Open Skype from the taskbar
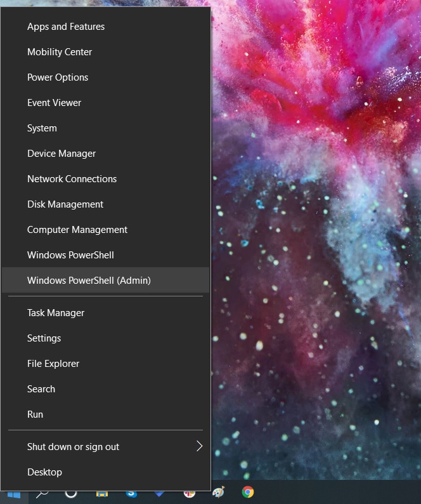The width and height of the screenshot is (421, 504). click(131, 496)
